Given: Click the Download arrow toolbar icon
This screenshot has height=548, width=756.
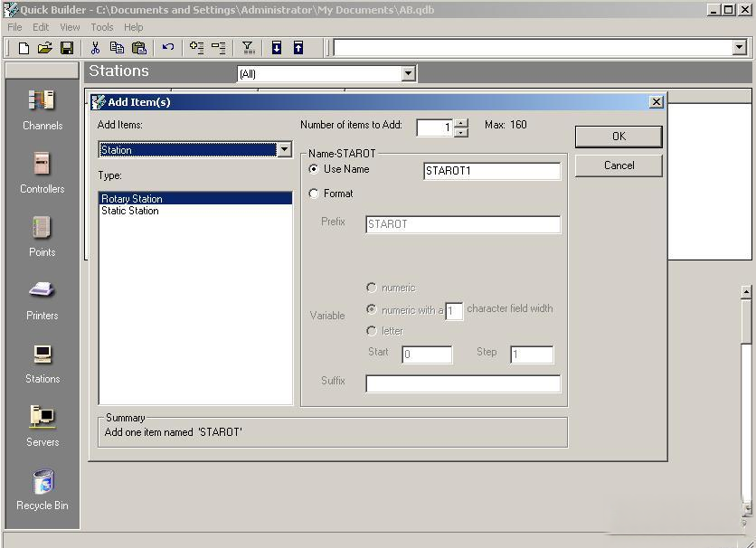Looking at the screenshot, I should point(277,48).
